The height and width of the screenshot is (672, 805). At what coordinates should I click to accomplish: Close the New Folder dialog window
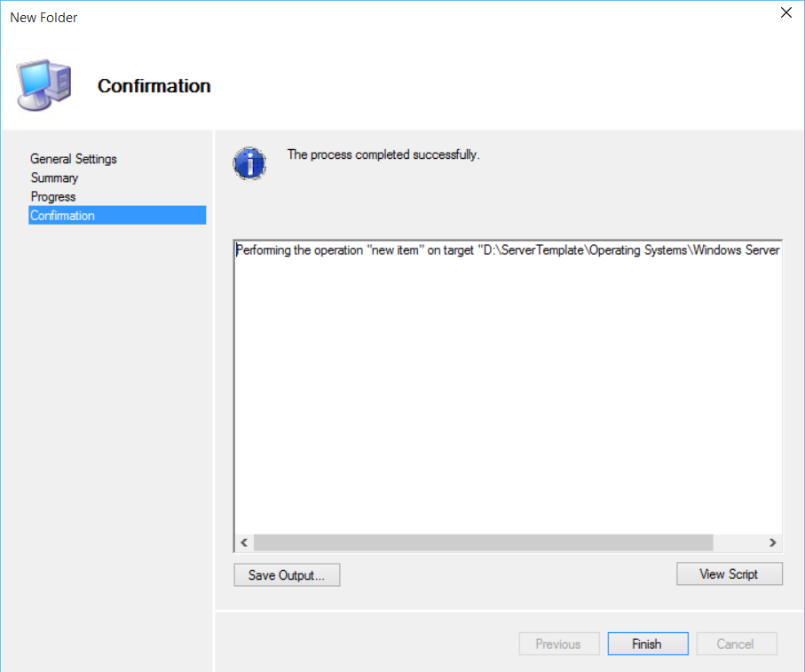tap(785, 12)
